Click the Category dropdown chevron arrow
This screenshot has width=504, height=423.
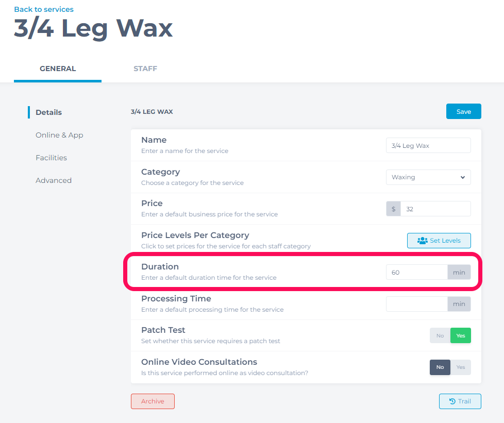coord(463,177)
